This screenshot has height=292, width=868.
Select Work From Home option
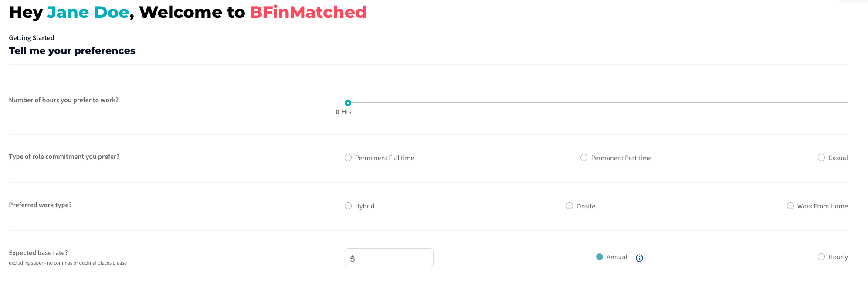[790, 206]
